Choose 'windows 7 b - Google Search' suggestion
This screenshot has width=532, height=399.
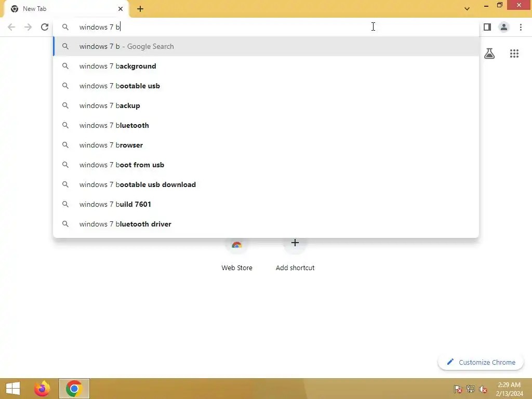click(x=266, y=46)
